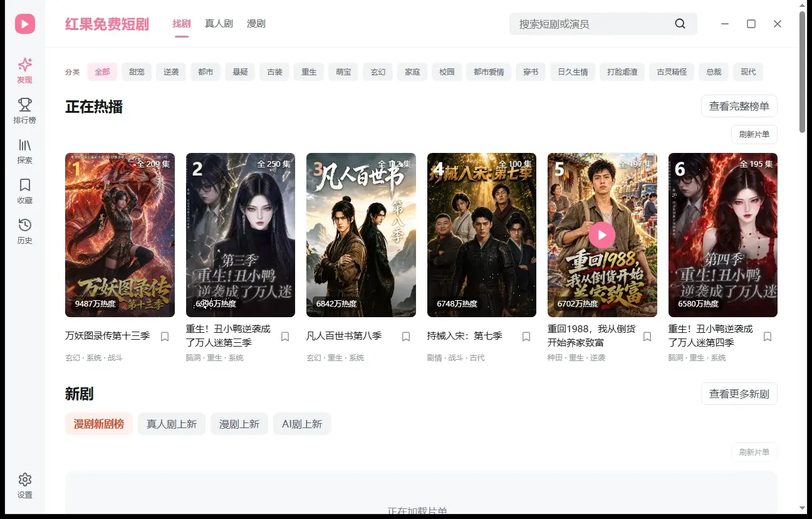Open 历史 watch history
This screenshot has height=519, width=812.
(25, 231)
